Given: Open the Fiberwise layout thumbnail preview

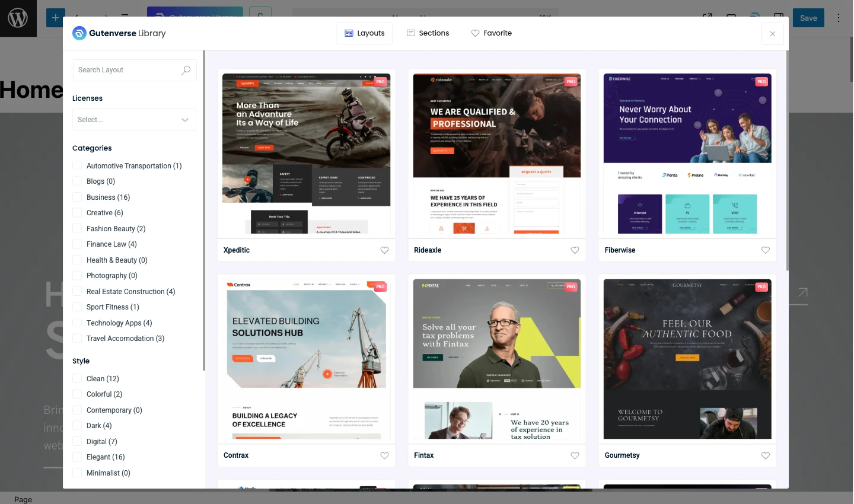Looking at the screenshot, I should [687, 154].
